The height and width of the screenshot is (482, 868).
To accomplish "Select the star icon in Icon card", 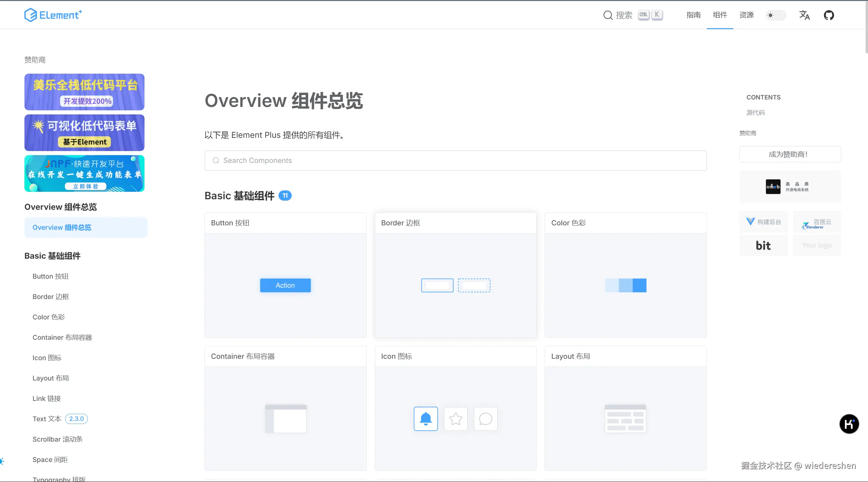I will pos(456,419).
